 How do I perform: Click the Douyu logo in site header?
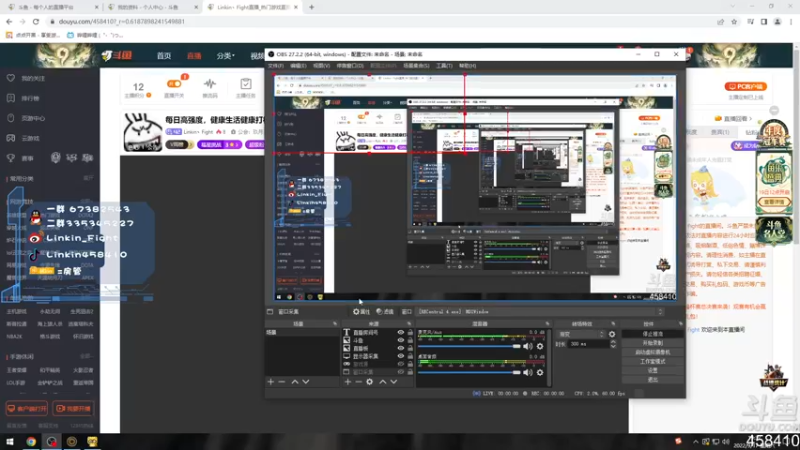click(x=117, y=55)
